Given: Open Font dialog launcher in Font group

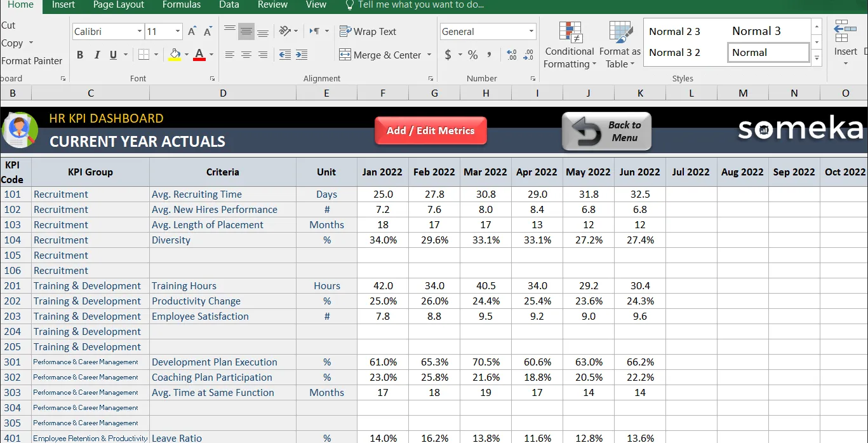Looking at the screenshot, I should pyautogui.click(x=212, y=79).
